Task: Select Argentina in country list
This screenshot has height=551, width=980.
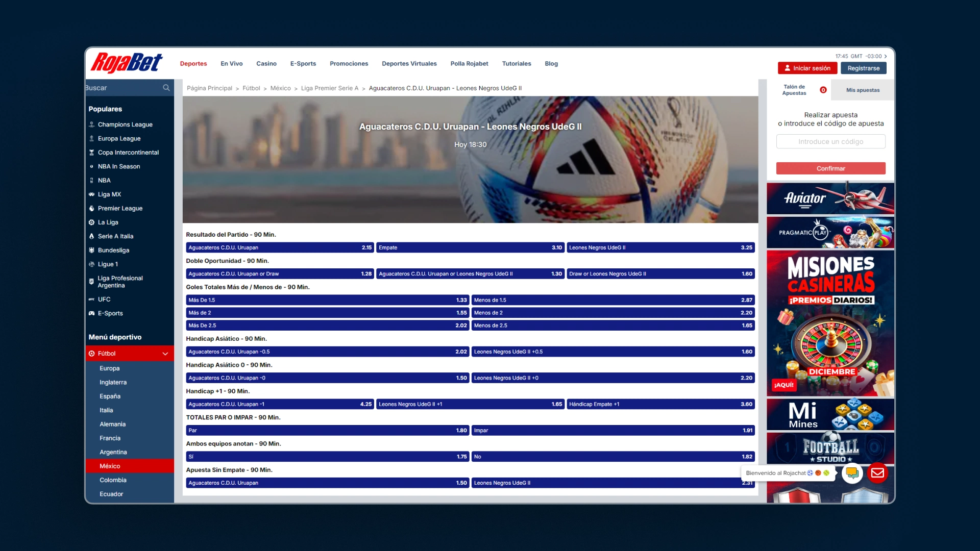Action: (130, 452)
